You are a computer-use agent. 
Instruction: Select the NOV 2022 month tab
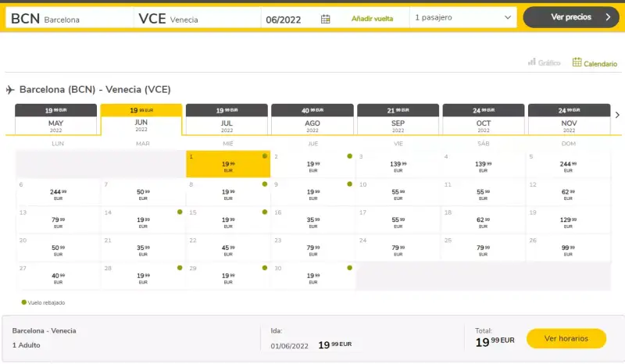tap(569, 120)
